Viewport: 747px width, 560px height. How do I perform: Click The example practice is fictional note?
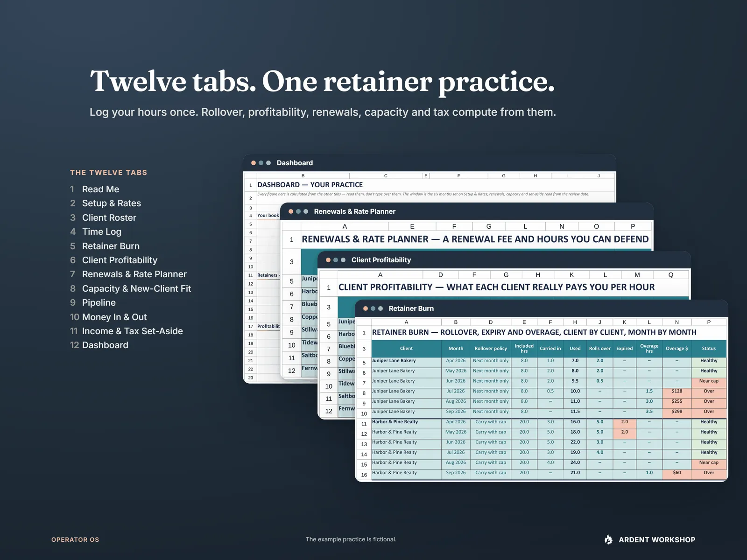pyautogui.click(x=351, y=539)
